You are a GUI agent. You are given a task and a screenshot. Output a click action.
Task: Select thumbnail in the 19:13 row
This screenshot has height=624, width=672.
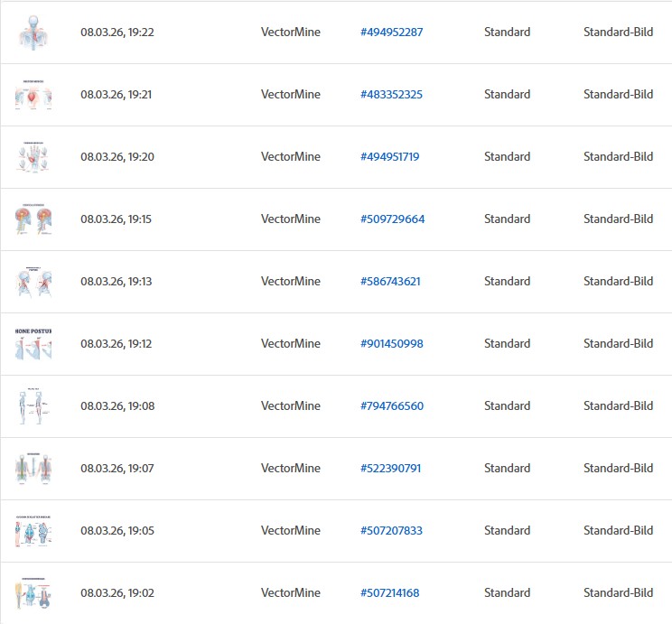(x=33, y=282)
